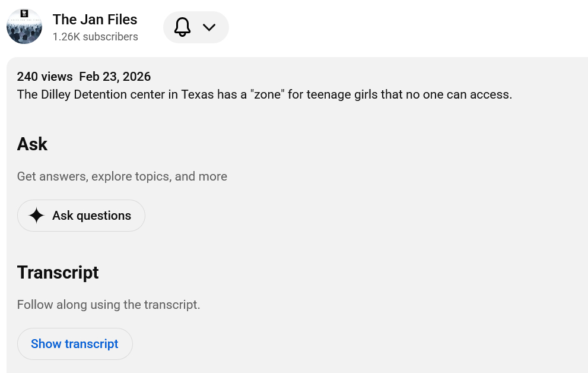
Task: Click 'no one can access' in description
Action: tap(459, 94)
